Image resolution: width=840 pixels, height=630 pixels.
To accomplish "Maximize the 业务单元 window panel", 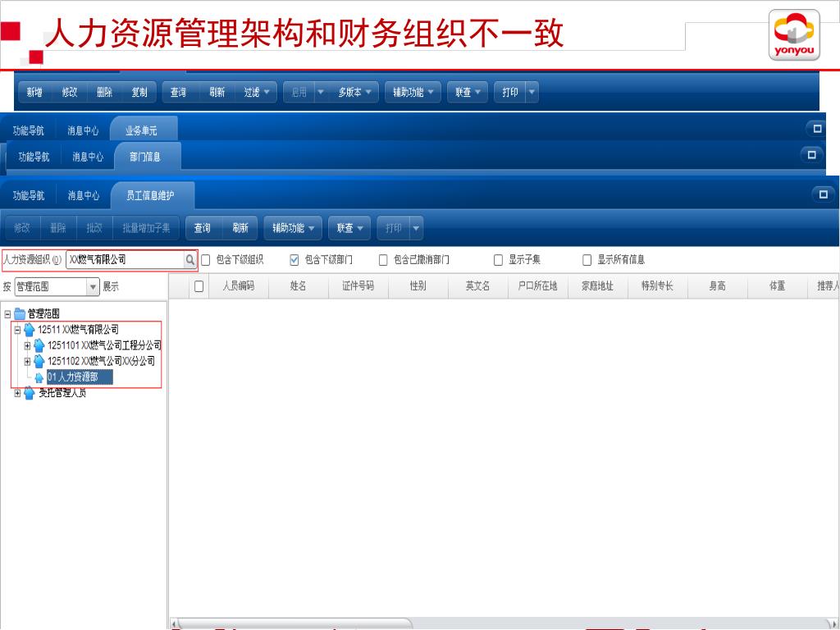I will coord(817,129).
